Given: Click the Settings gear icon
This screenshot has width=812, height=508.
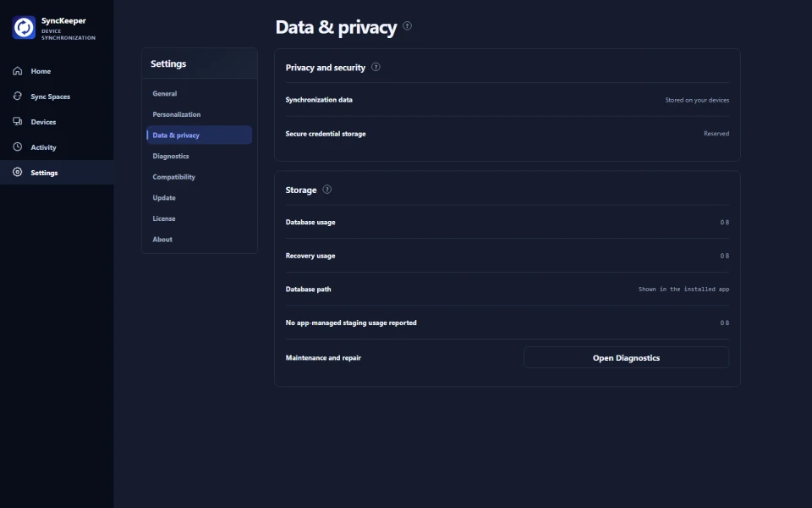Looking at the screenshot, I should (18, 172).
